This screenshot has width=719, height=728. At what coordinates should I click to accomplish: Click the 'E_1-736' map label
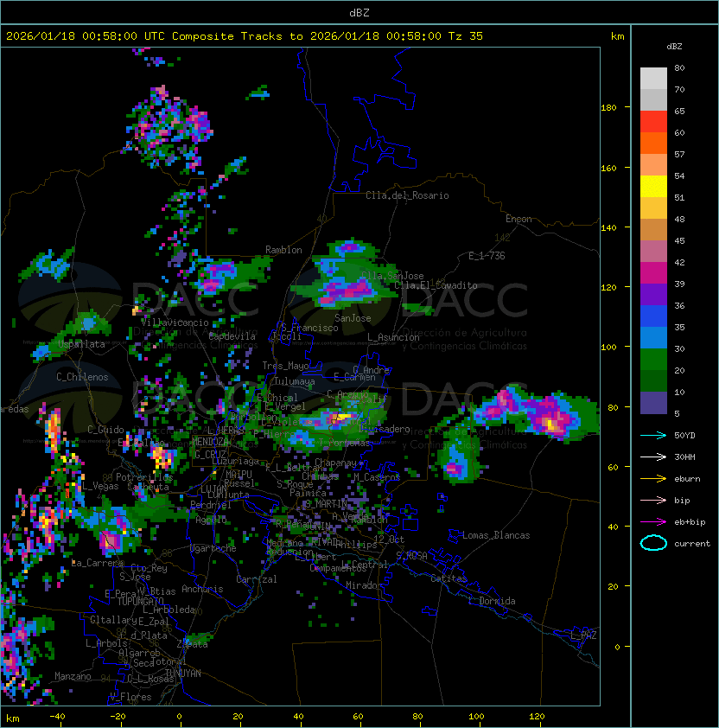tap(487, 256)
